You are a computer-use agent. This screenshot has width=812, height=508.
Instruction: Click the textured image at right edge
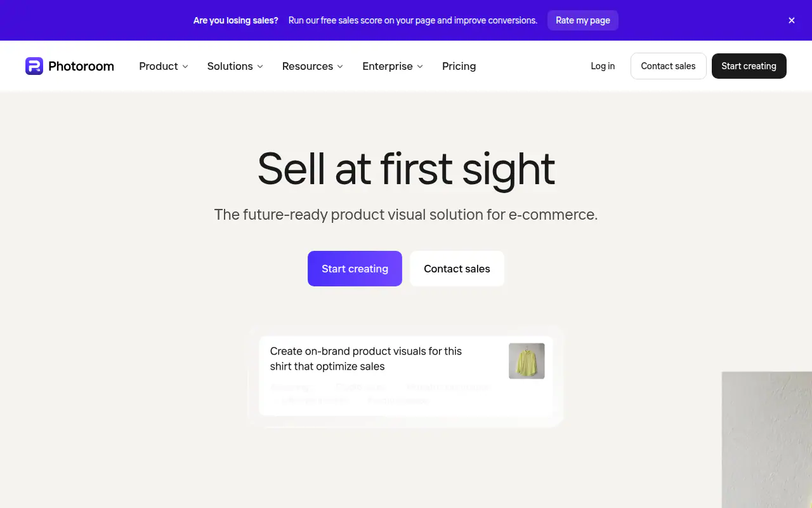[767, 439]
